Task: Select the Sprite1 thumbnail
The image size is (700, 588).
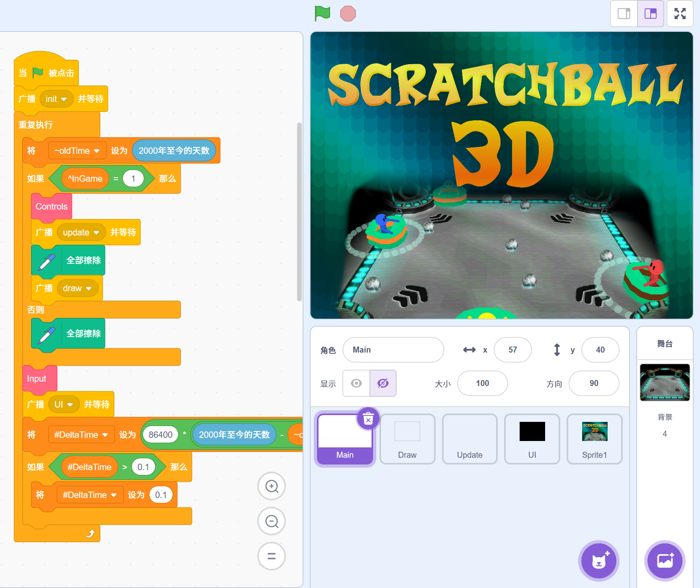Action: [594, 439]
